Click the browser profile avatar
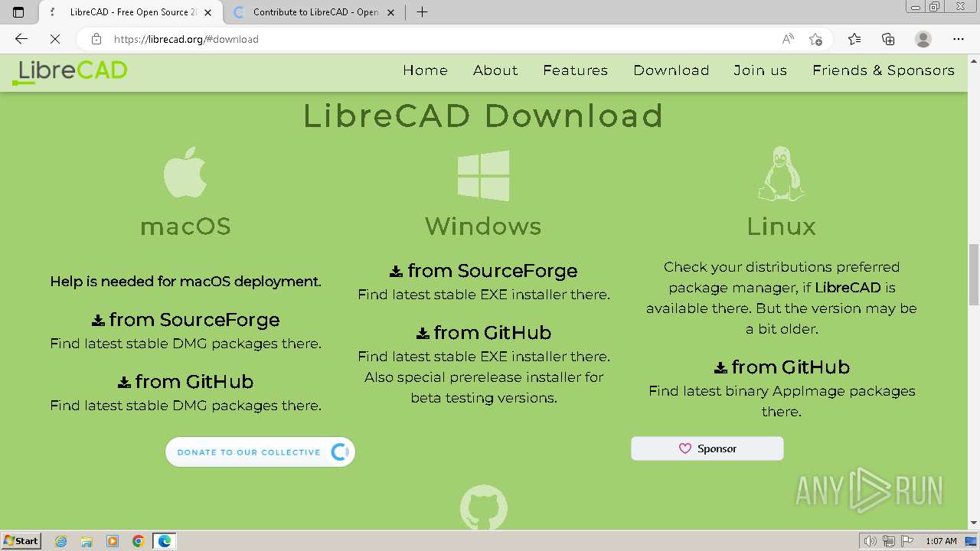Image resolution: width=980 pixels, height=551 pixels. tap(923, 39)
